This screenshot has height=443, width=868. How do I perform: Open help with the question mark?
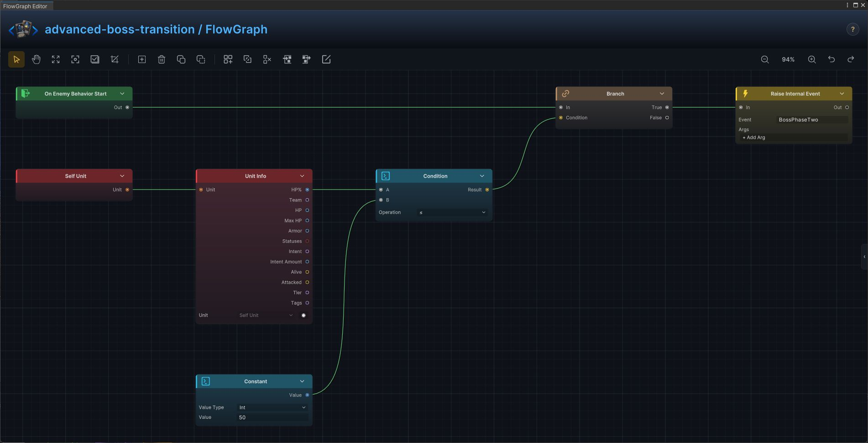pos(852,29)
